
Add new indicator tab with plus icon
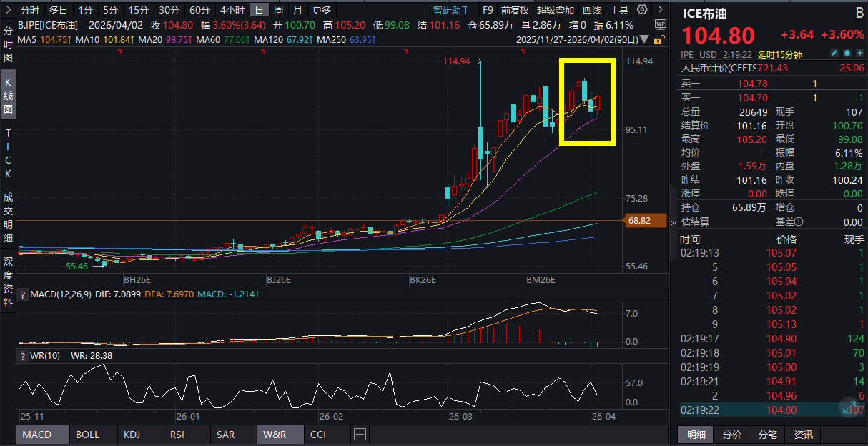[360, 435]
